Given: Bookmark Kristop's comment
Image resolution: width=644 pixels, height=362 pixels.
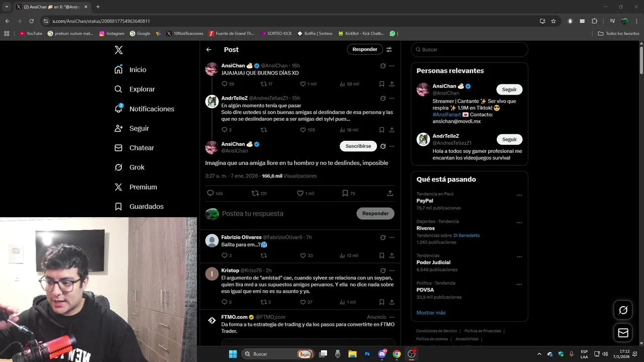Looking at the screenshot, I should pyautogui.click(x=382, y=302).
